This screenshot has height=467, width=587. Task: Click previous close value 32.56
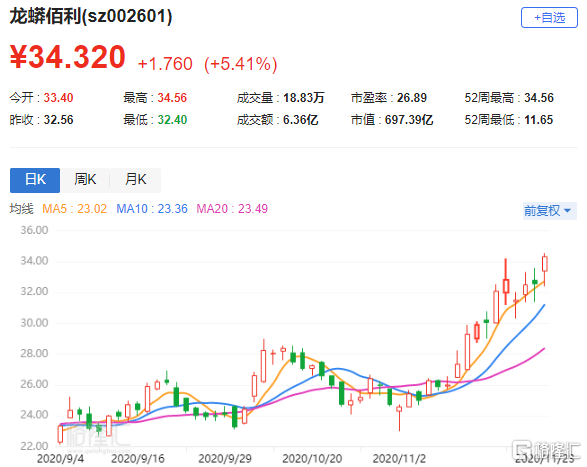58,120
